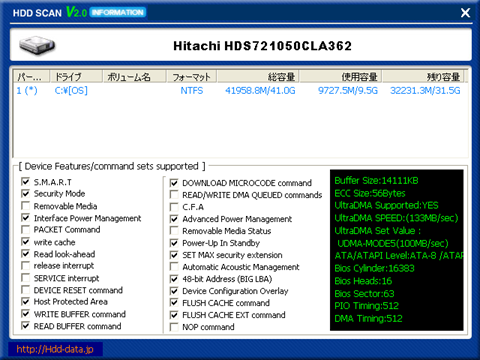480x360 pixels.
Task: Click the INFORMATION badge in title
Action: click(118, 13)
